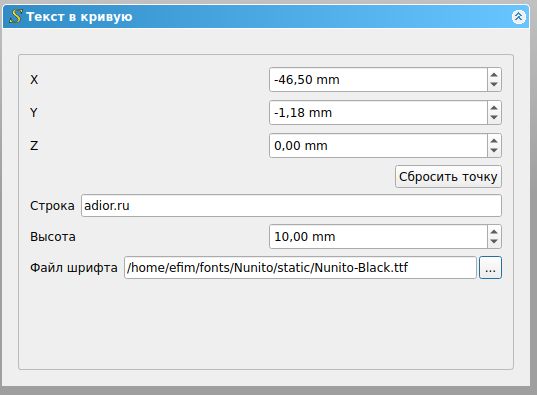Viewport: 537px width, 395px height.
Task: Collapse the Текст в кривую panel
Action: pyautogui.click(x=519, y=16)
